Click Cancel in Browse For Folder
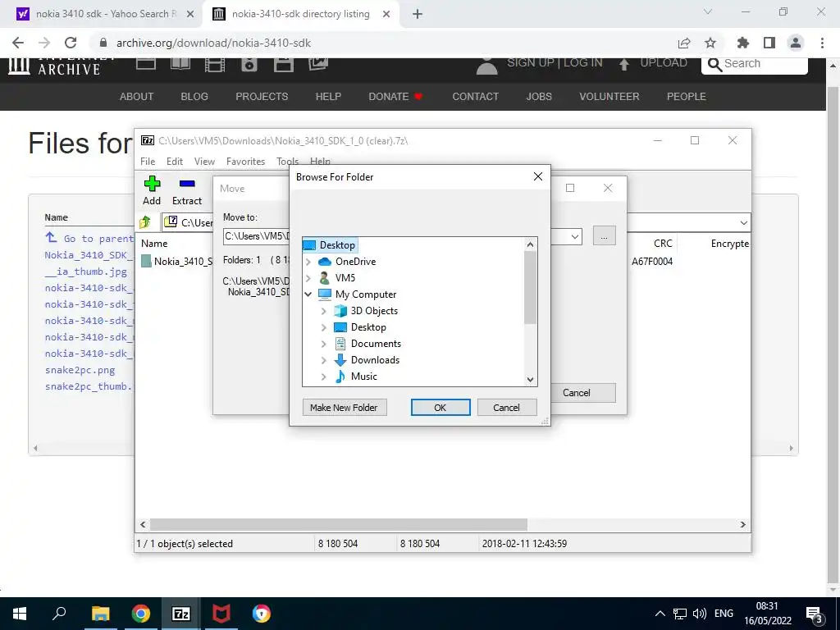Image resolution: width=840 pixels, height=630 pixels. 506,408
